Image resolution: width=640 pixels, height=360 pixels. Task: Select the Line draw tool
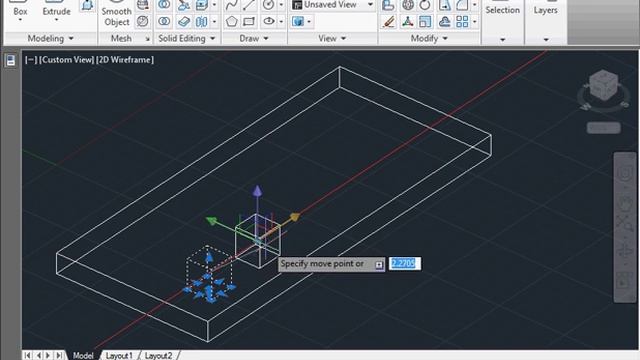tap(249, 5)
